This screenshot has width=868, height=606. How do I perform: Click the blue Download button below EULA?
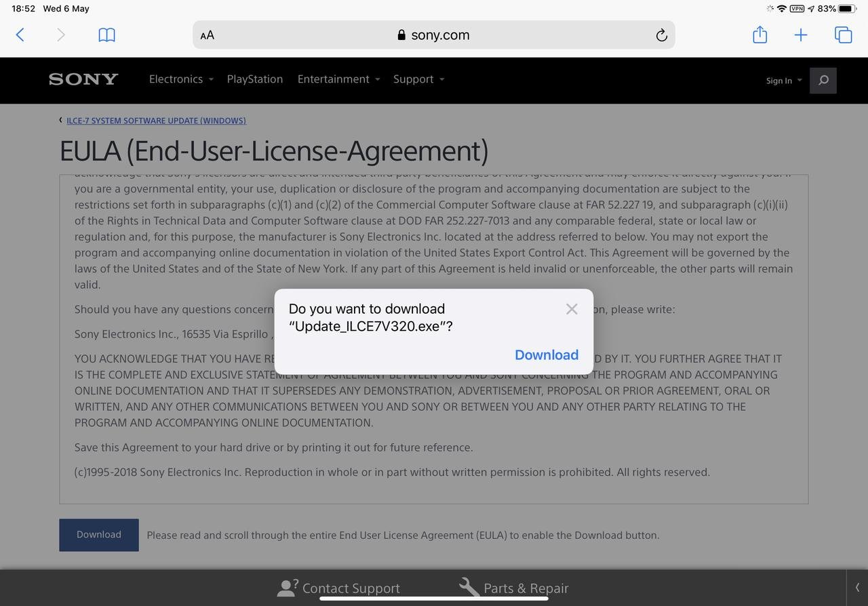click(x=99, y=535)
